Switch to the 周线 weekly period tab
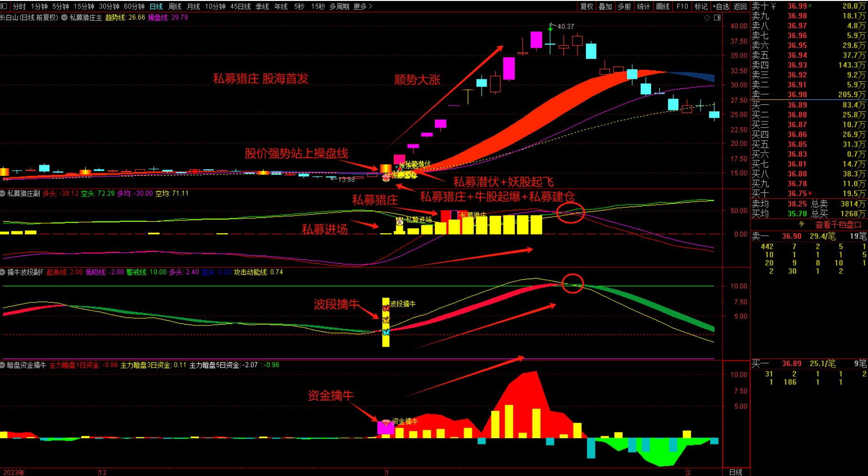 (x=175, y=7)
